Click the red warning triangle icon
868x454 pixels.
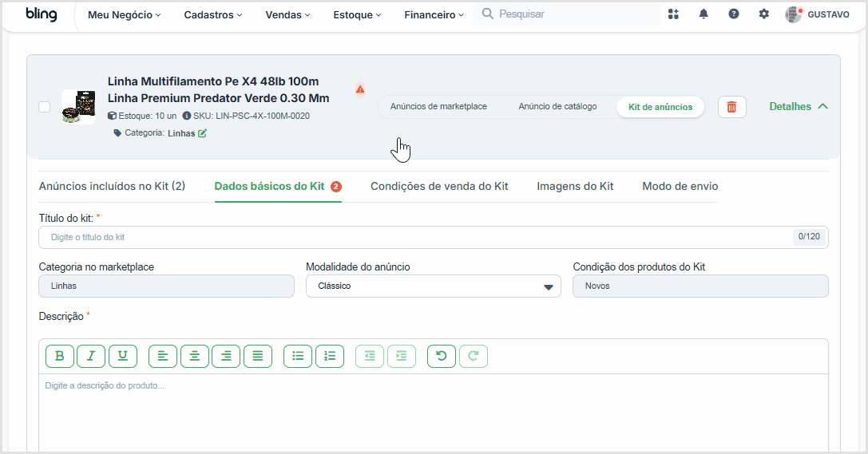pyautogui.click(x=360, y=89)
